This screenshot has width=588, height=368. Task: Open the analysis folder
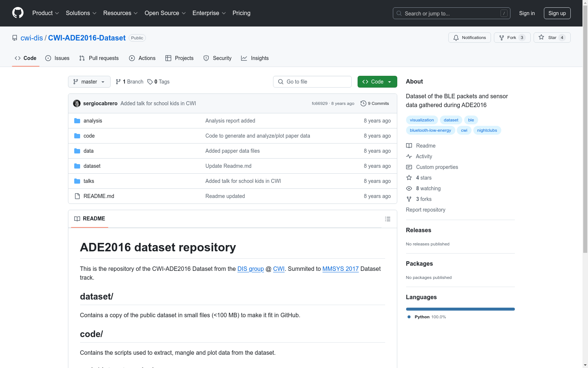click(x=93, y=121)
